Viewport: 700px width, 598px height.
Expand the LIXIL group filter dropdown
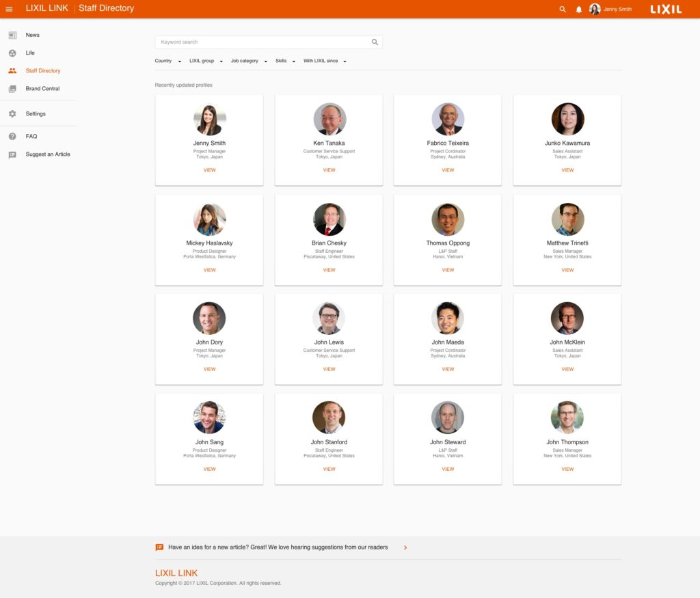click(x=206, y=61)
